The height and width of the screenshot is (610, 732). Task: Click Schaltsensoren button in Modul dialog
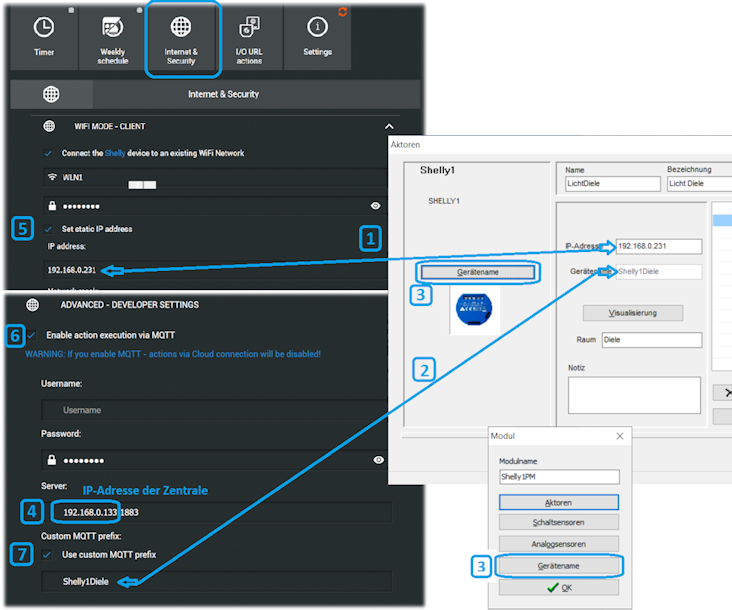point(559,522)
